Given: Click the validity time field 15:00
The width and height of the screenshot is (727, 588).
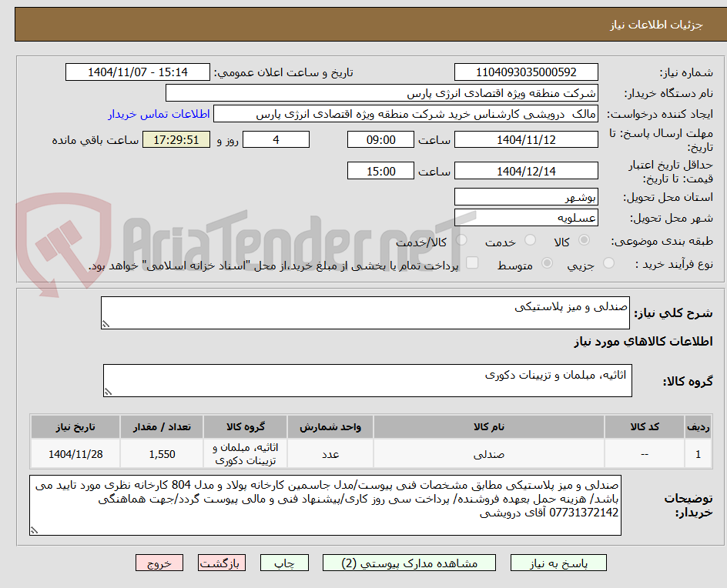Looking at the screenshot, I should pos(380,171).
